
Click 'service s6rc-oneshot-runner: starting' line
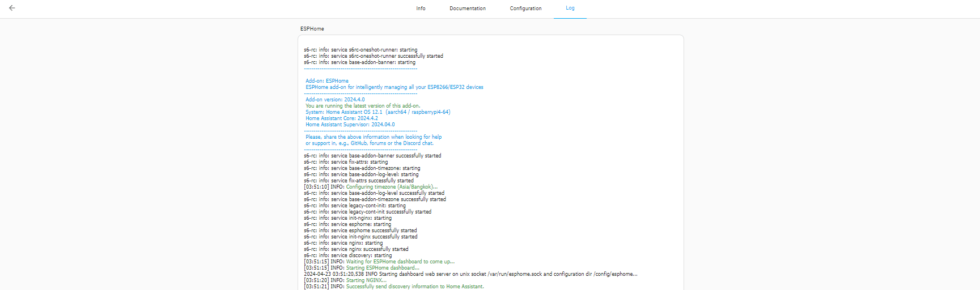point(360,50)
